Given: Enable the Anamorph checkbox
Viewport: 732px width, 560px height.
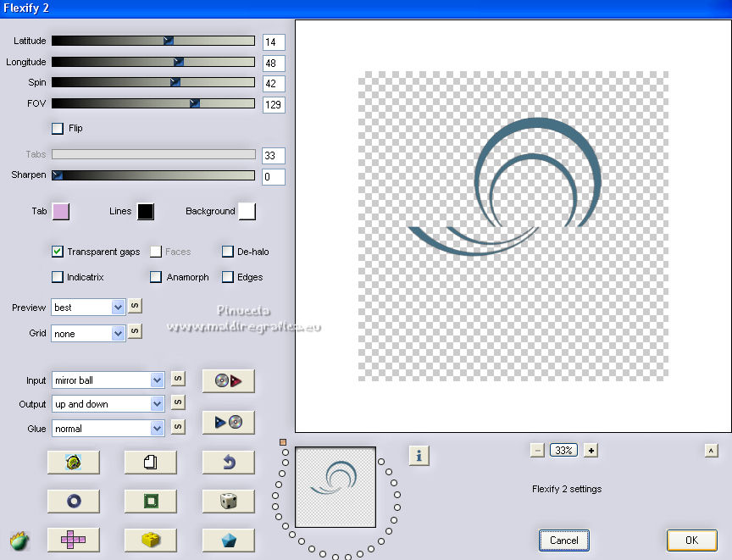Looking at the screenshot, I should [x=155, y=277].
